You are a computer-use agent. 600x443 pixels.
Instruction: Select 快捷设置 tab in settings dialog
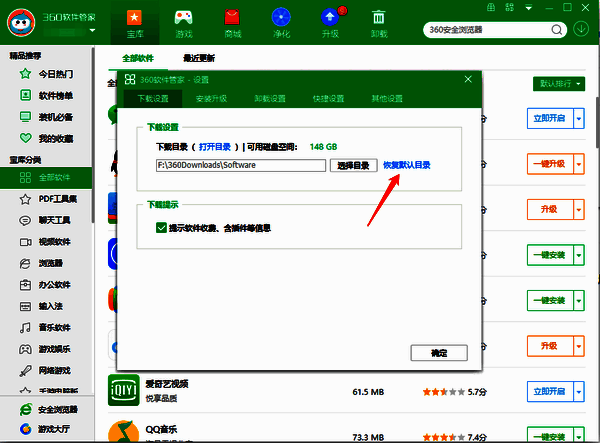329,99
